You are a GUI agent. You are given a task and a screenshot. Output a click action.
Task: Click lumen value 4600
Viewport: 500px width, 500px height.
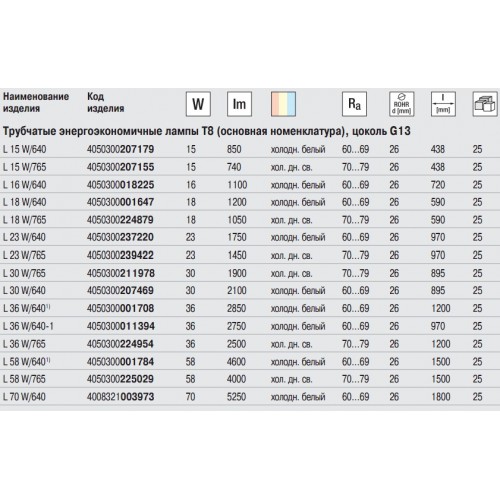coord(237,362)
